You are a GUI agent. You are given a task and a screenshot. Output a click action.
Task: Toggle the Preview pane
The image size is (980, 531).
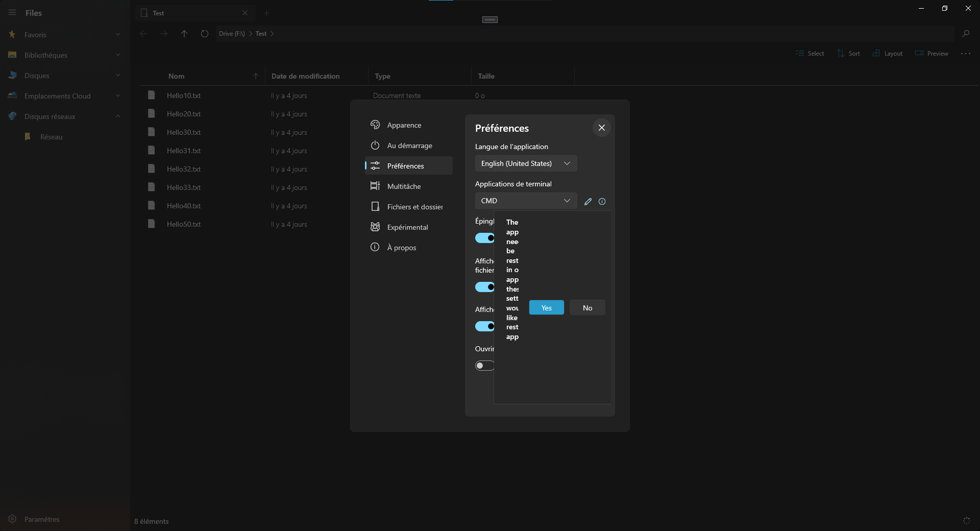932,54
